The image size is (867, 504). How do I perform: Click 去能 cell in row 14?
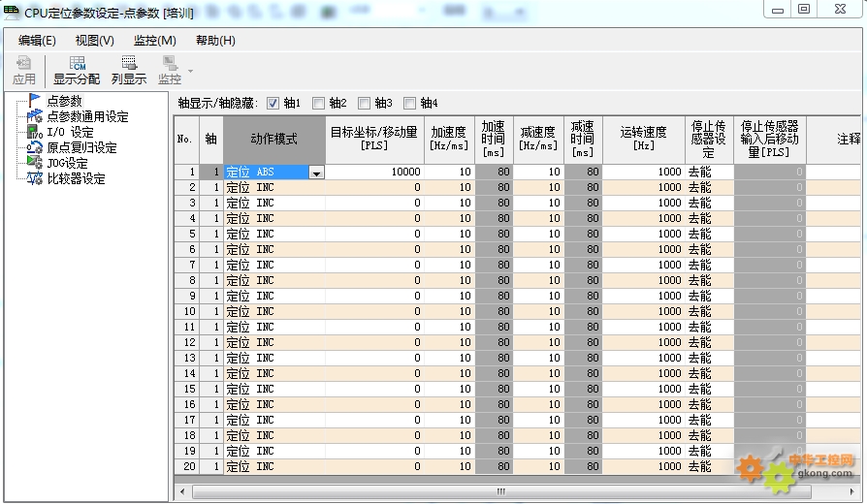coord(710,373)
